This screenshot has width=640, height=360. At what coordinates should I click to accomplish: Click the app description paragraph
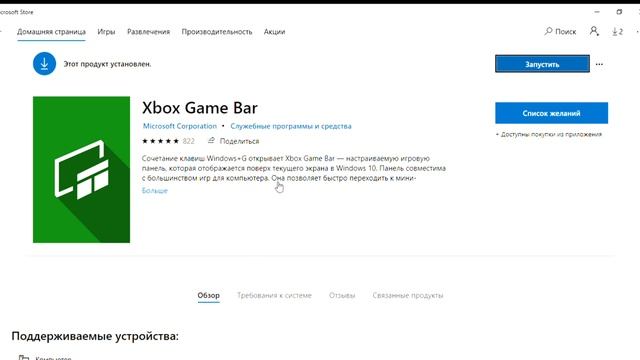(x=294, y=168)
